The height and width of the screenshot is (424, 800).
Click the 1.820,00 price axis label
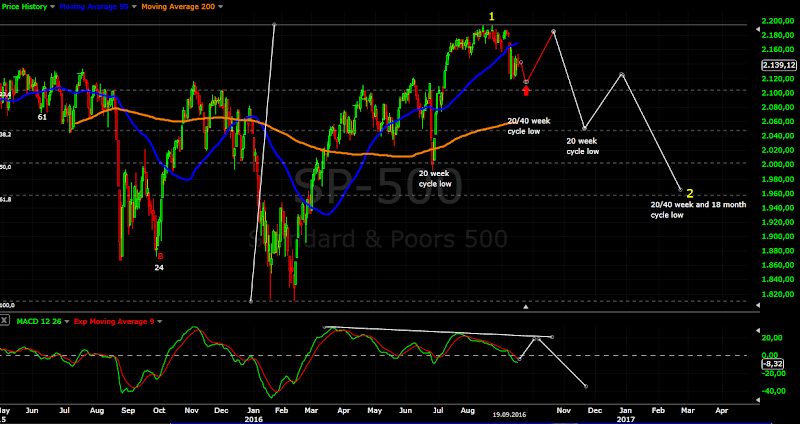click(x=779, y=294)
